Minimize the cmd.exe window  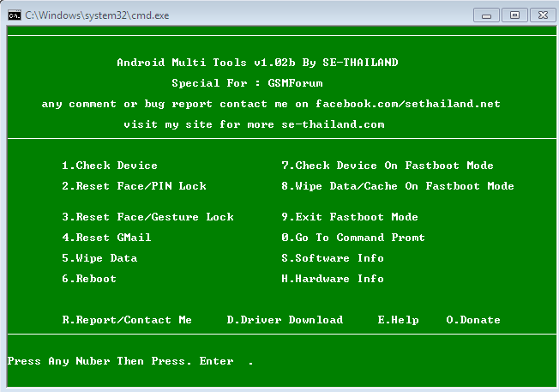tap(486, 15)
